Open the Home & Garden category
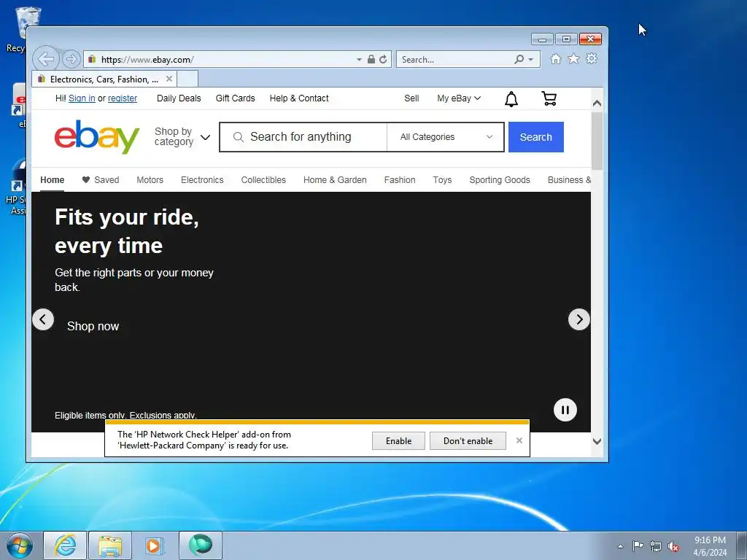Image resolution: width=747 pixels, height=560 pixels. (335, 180)
